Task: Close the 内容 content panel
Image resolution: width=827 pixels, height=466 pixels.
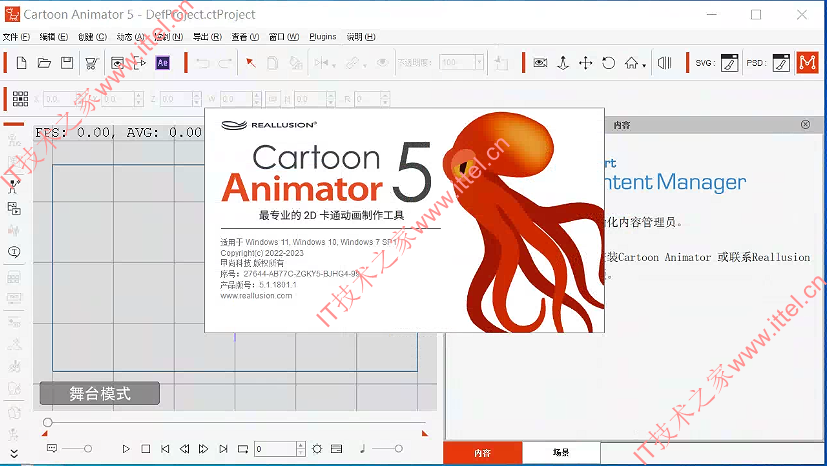Action: [805, 124]
